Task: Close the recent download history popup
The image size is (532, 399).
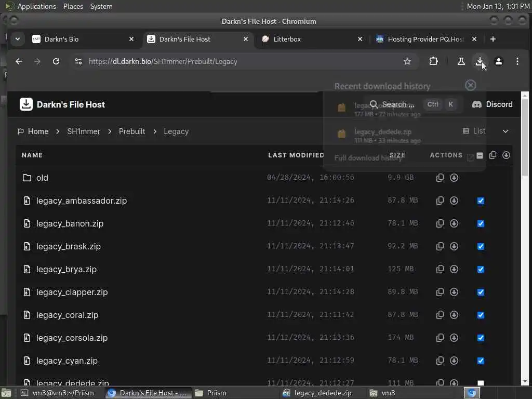Action: (x=470, y=86)
